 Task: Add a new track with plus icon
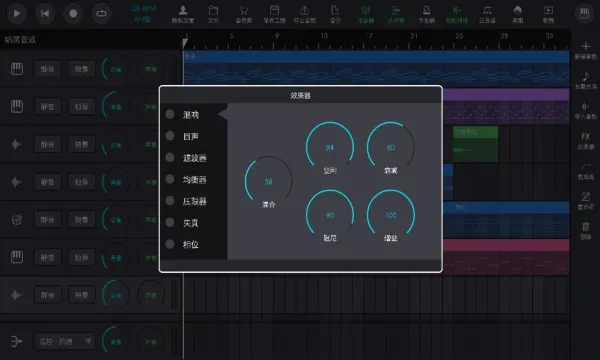point(585,47)
